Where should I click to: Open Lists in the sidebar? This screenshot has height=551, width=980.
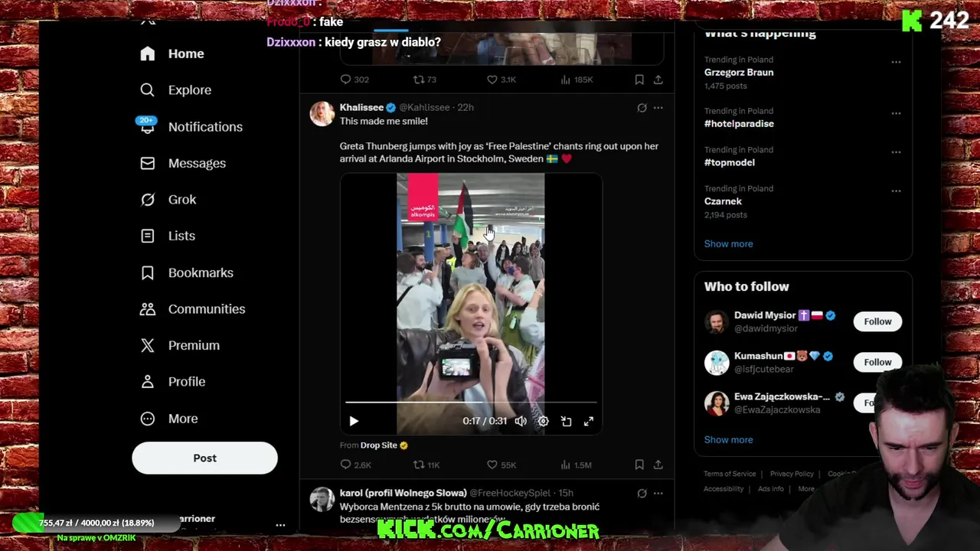coord(168,236)
